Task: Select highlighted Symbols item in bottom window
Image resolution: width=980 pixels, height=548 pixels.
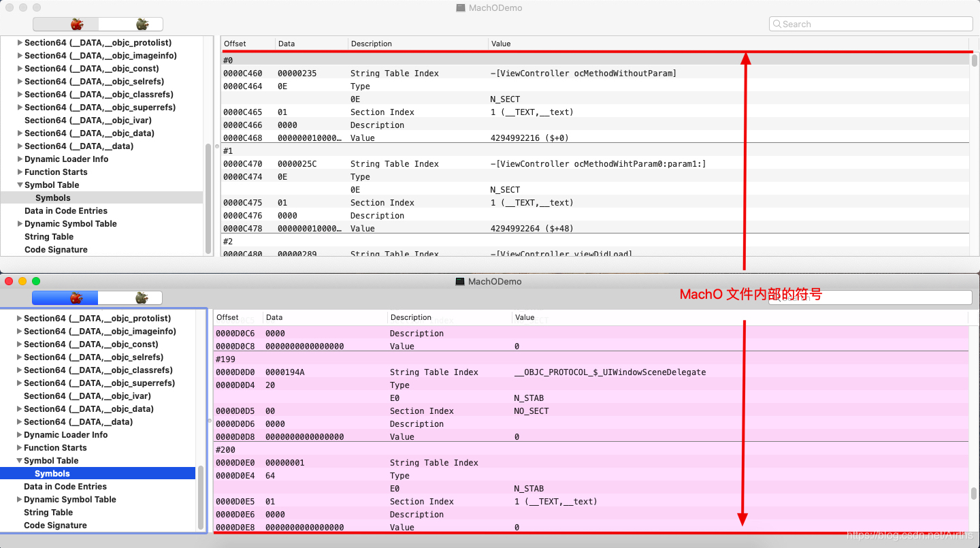Action: pos(98,474)
